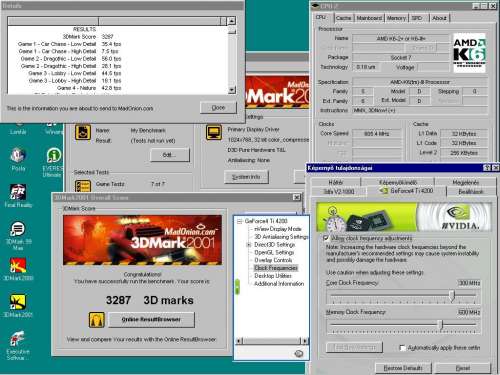Switch to About tab in CPU-Z
This screenshot has height=375, width=500.
tap(439, 18)
